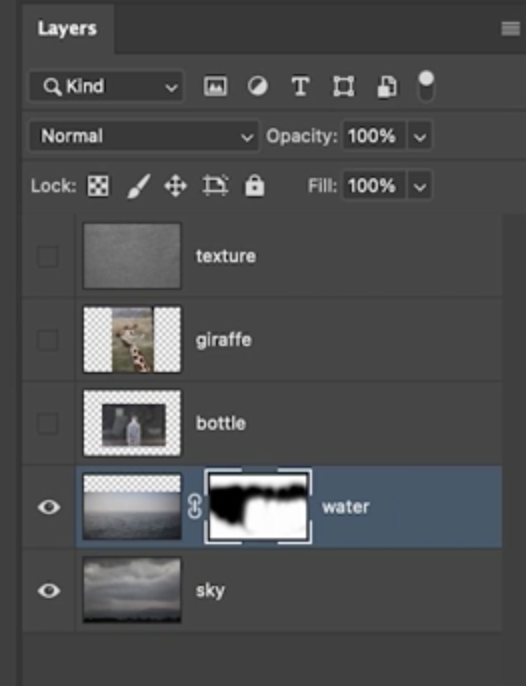The width and height of the screenshot is (526, 686).
Task: Open the Kind filter dropdown
Action: [x=106, y=87]
